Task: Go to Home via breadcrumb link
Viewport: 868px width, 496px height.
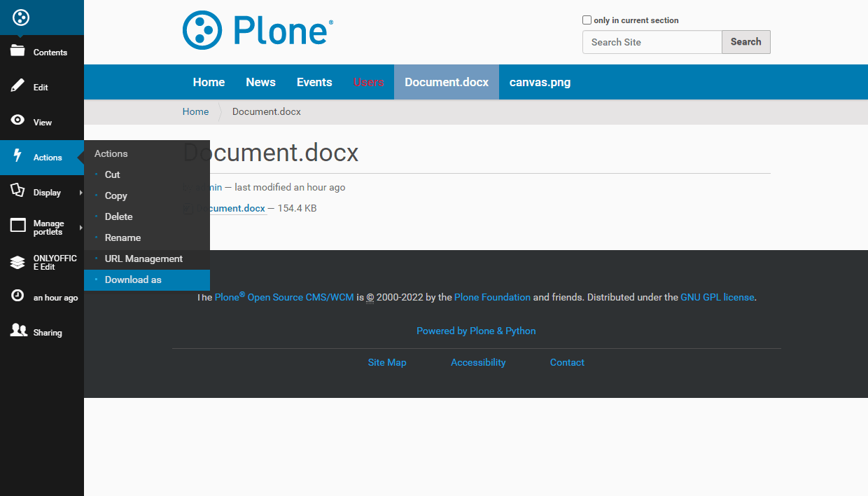Action: (195, 112)
